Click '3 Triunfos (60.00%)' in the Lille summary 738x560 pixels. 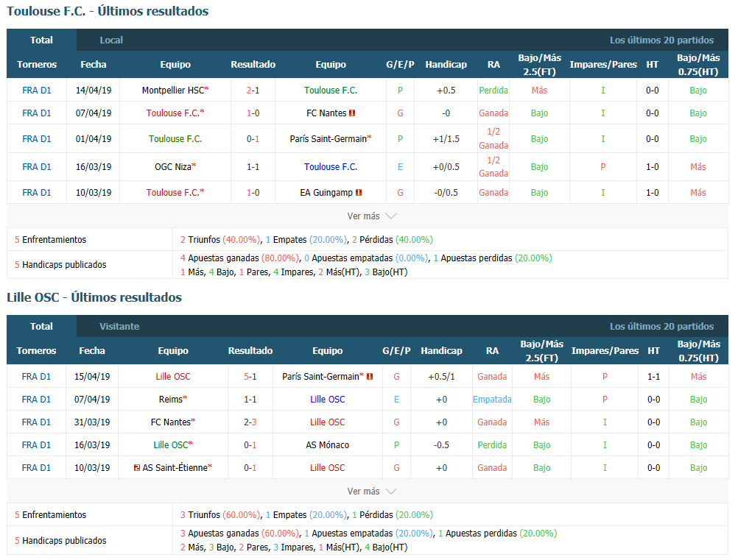pos(220,515)
